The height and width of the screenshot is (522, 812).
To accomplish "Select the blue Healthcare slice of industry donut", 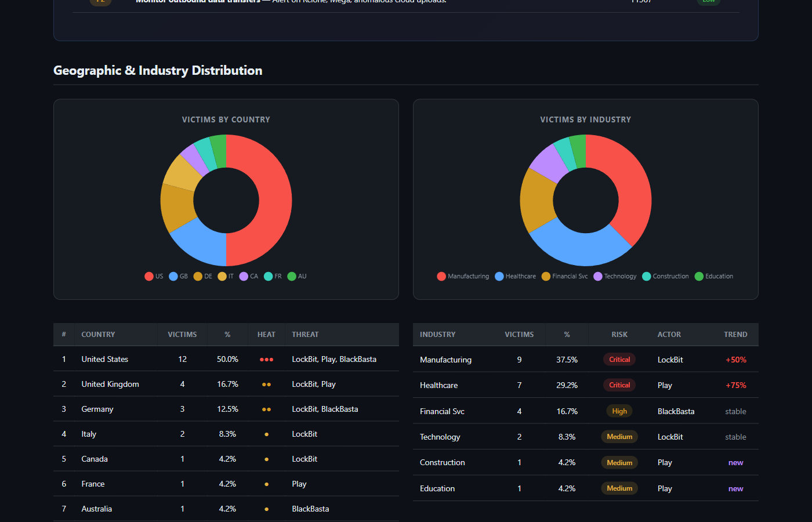I will point(580,249).
